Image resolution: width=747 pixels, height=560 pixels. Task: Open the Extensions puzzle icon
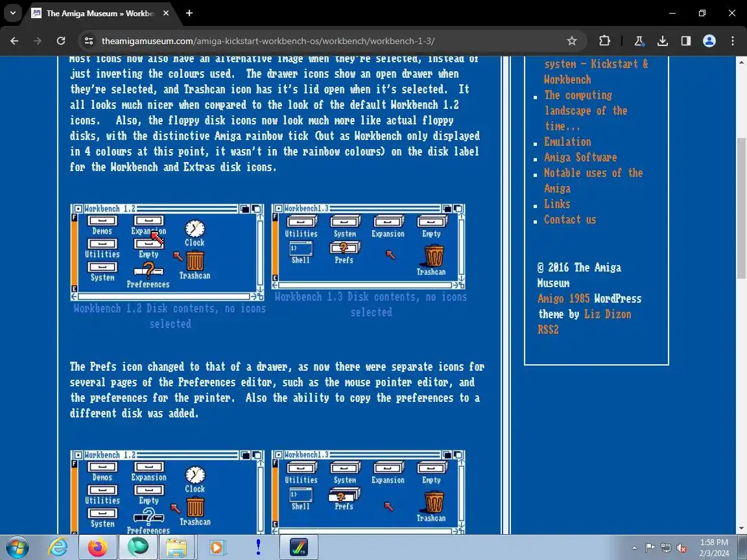[x=604, y=41]
